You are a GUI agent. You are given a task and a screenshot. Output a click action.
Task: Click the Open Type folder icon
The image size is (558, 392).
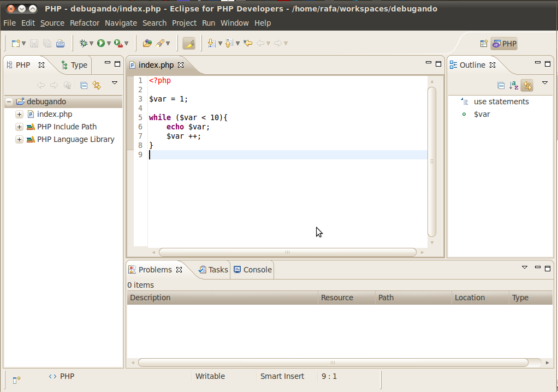[147, 43]
